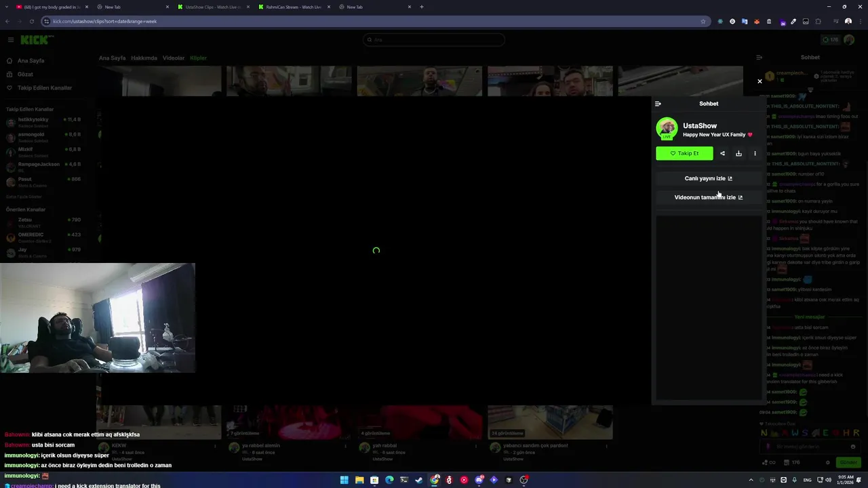Open hatikkytokky channel in followed list
This screenshot has width=868, height=488.
coord(43,122)
